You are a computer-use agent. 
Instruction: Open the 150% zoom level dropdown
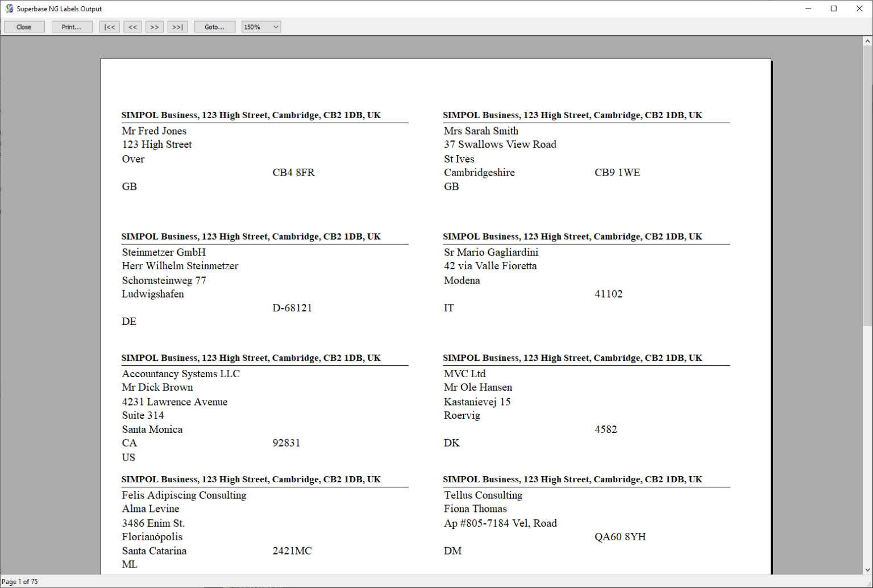(261, 27)
